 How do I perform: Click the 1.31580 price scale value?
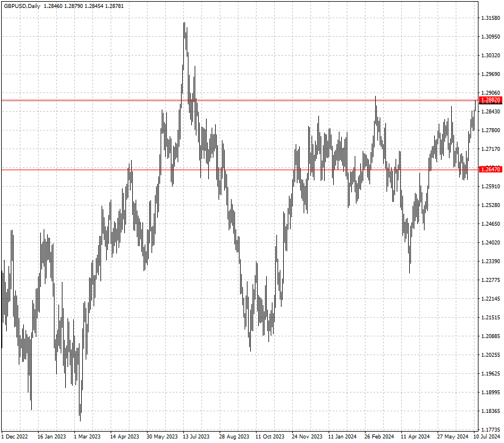pyautogui.click(x=490, y=18)
